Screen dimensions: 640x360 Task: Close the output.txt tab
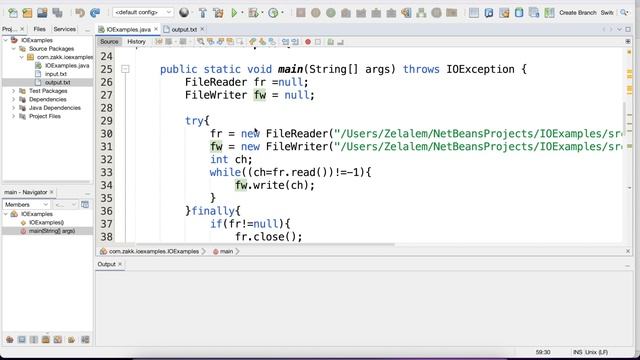[x=202, y=29]
